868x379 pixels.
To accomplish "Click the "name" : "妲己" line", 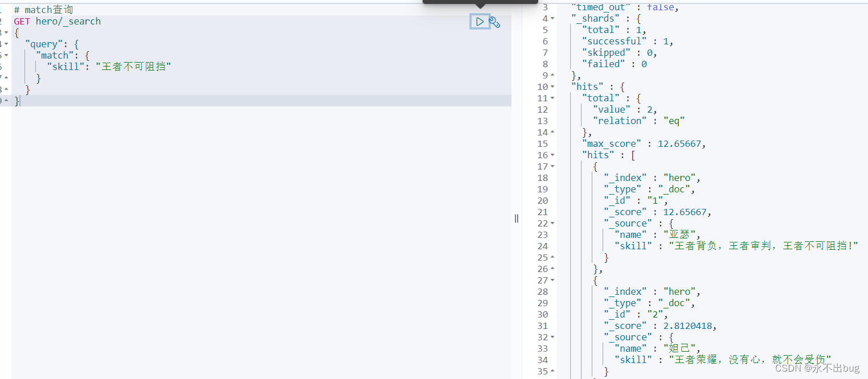I will 658,348.
